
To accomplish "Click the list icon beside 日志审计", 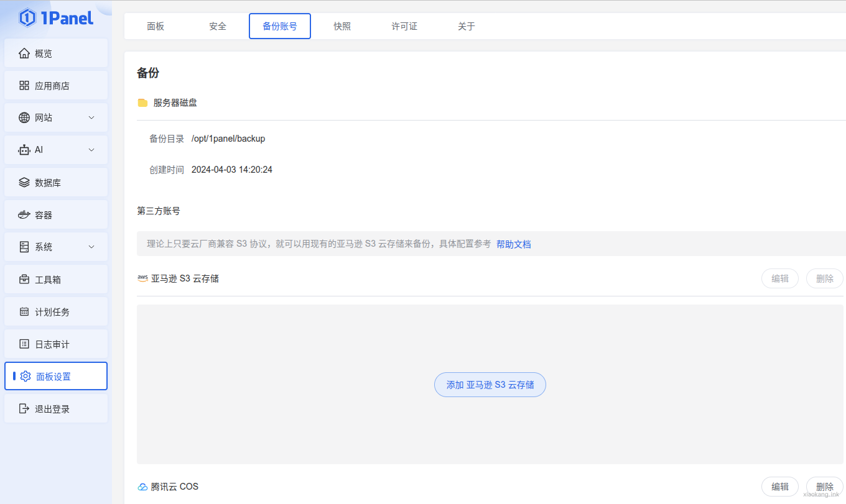I will coord(24,344).
